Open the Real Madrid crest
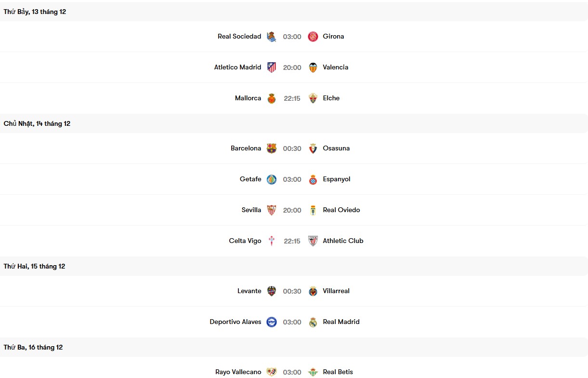 (313, 322)
